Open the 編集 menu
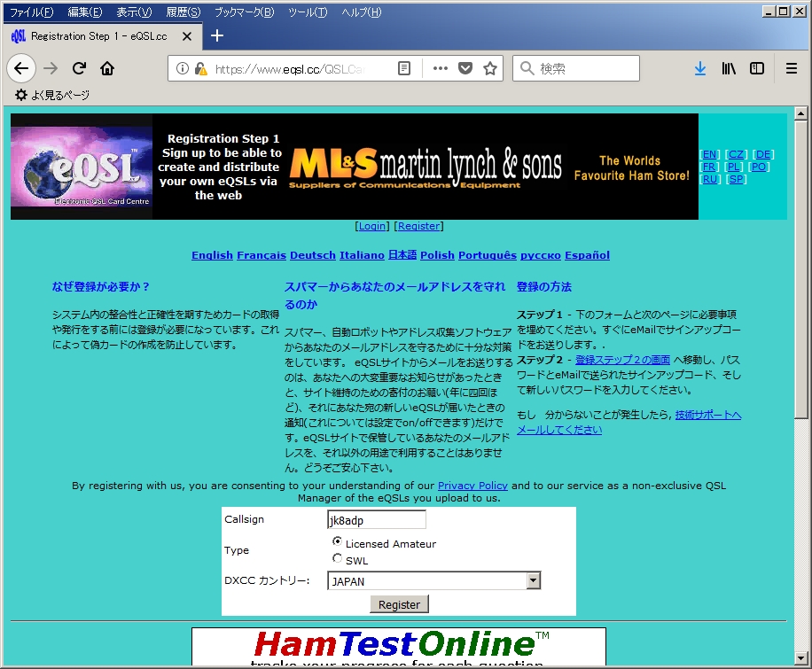Image resolution: width=812 pixels, height=669 pixels. [85, 12]
